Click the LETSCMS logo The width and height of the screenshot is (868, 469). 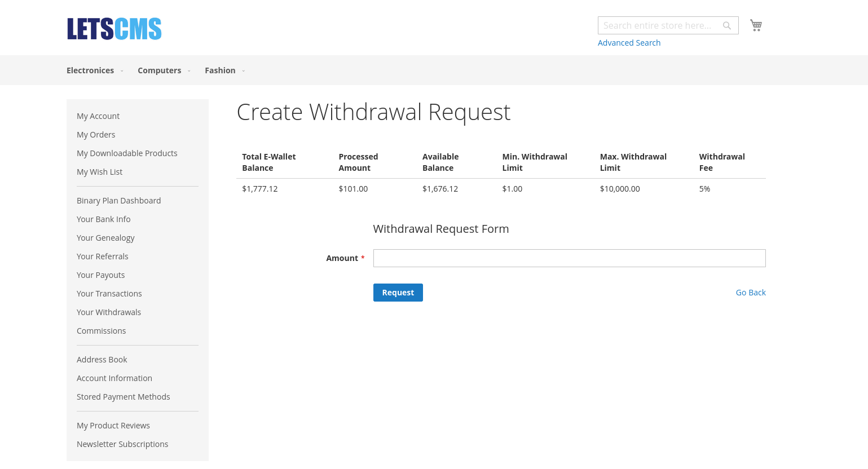click(x=114, y=29)
